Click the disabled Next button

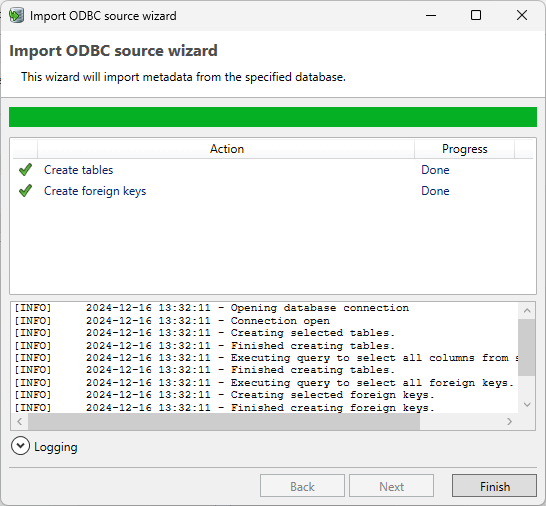pyautogui.click(x=391, y=486)
